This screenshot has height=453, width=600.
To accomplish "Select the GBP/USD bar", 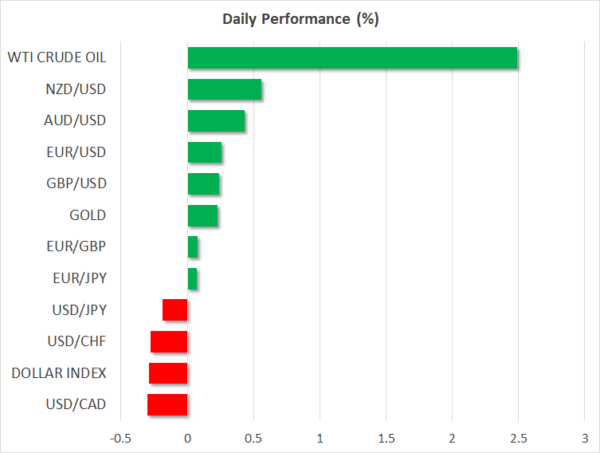I will (204, 184).
